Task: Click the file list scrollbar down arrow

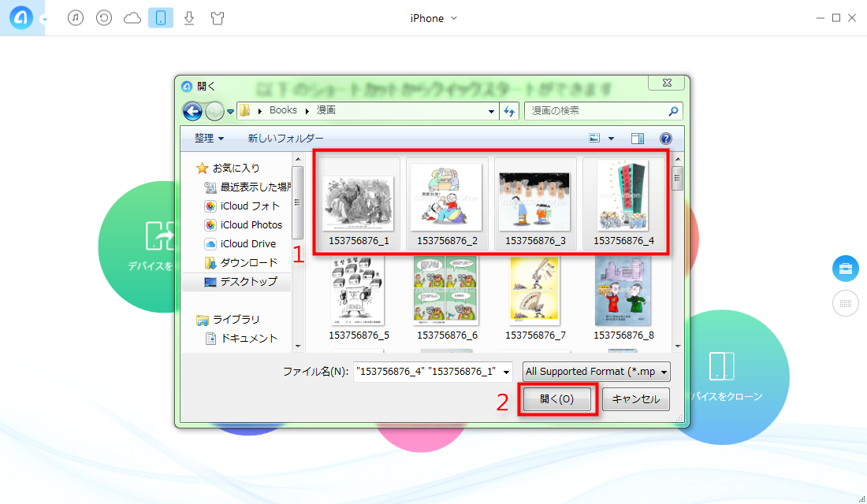Action: [x=677, y=346]
